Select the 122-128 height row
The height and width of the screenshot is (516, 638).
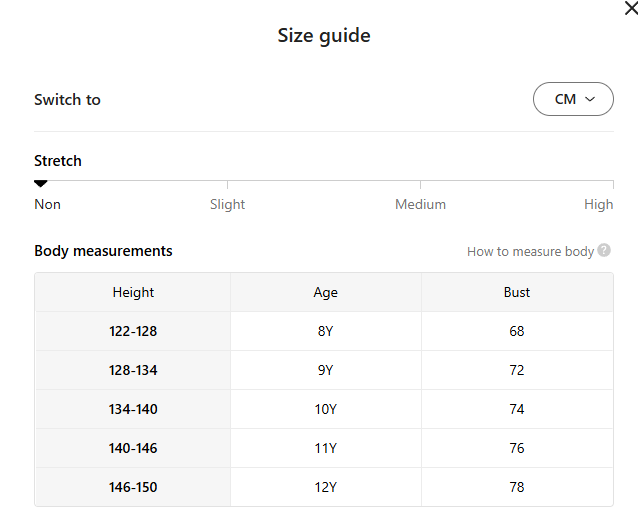pyautogui.click(x=133, y=331)
